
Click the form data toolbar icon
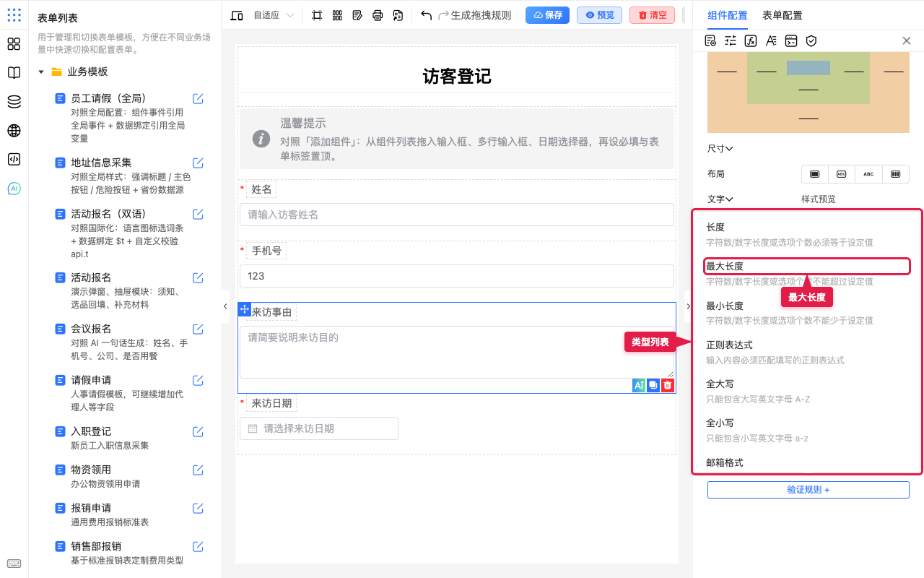coord(398,15)
